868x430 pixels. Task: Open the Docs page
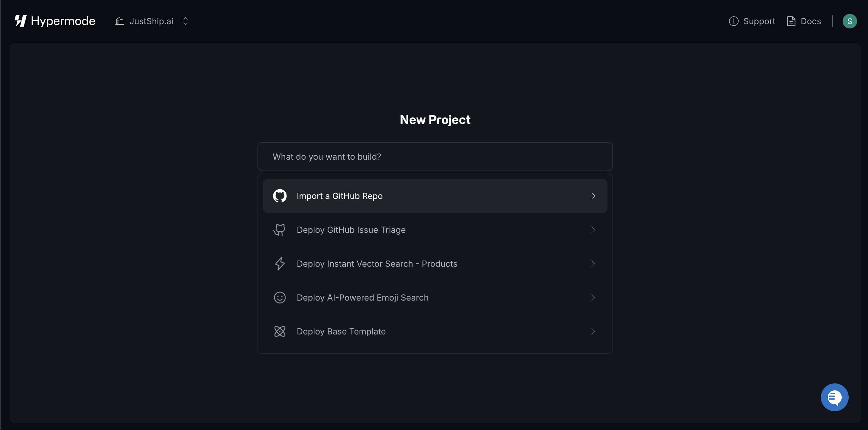tap(811, 21)
